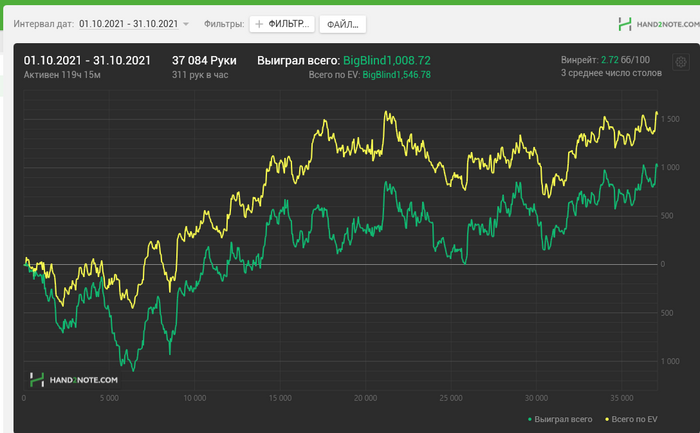The height and width of the screenshot is (433, 700).
Task: Click the 20 000 x-axis label
Action: pos(365,398)
